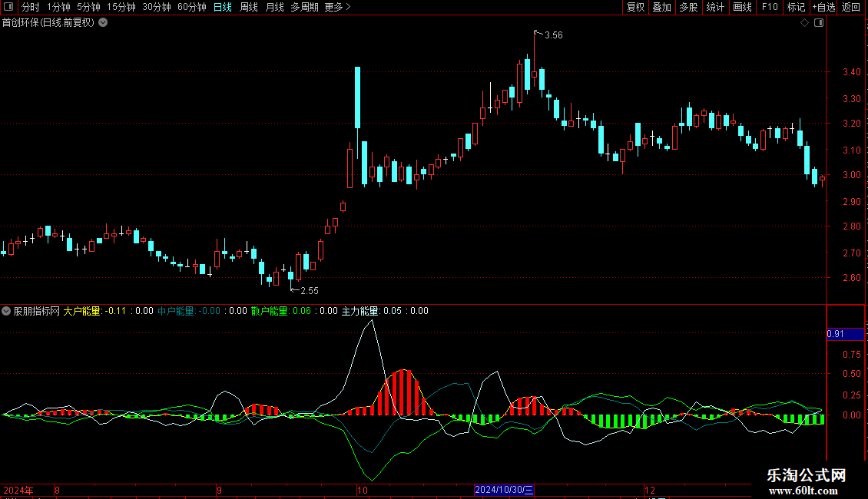
Task: Click the 2024年 label on time axis
Action: tap(18, 491)
